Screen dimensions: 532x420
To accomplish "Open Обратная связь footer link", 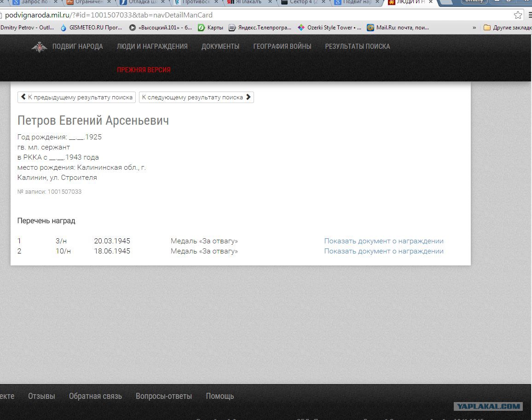I will click(x=95, y=396).
